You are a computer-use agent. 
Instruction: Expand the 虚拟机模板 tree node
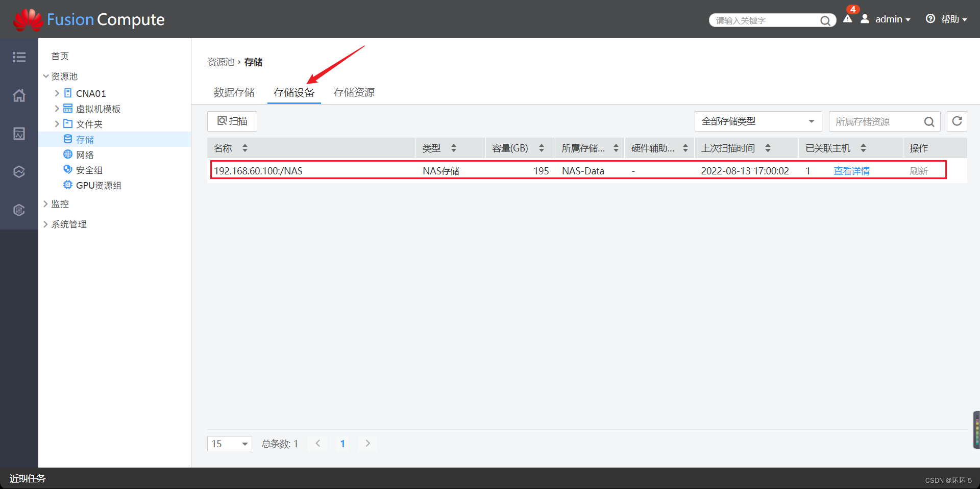coord(57,109)
